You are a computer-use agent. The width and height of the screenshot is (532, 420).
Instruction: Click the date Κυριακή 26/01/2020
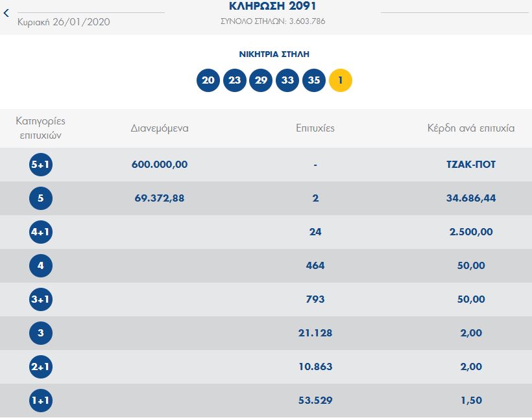pos(64,22)
